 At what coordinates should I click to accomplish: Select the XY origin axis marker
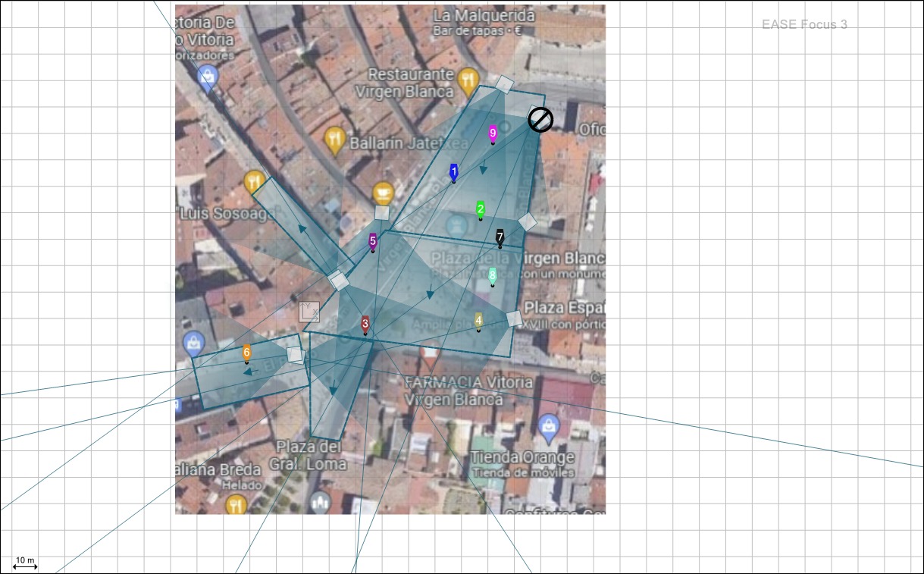309,312
